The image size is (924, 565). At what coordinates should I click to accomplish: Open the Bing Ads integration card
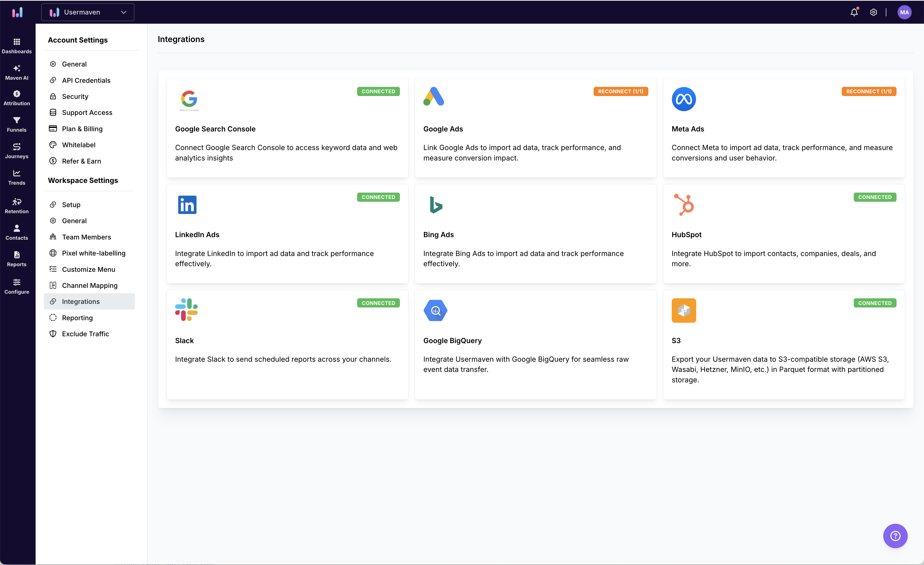(x=535, y=234)
